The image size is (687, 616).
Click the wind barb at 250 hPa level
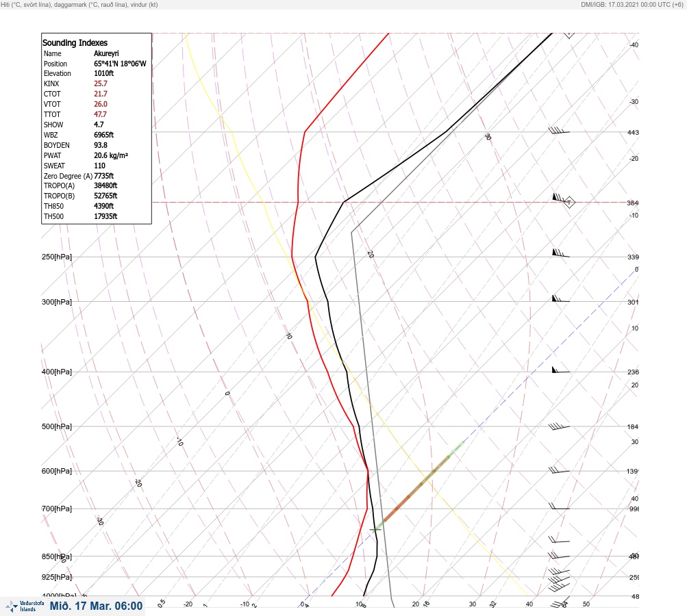point(561,253)
